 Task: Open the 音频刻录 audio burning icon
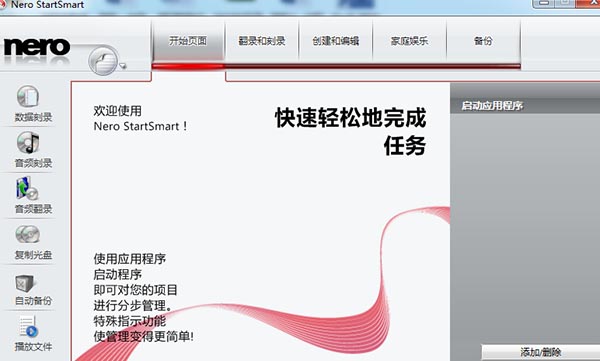[x=28, y=143]
